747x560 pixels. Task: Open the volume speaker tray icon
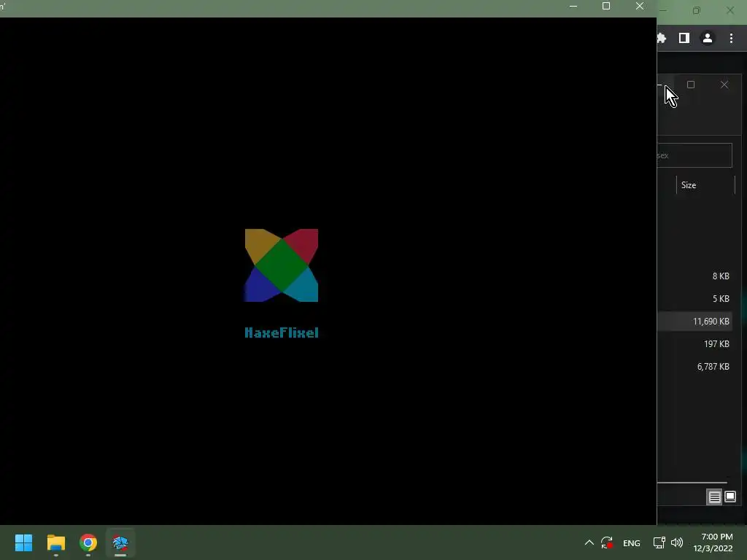[x=676, y=542]
